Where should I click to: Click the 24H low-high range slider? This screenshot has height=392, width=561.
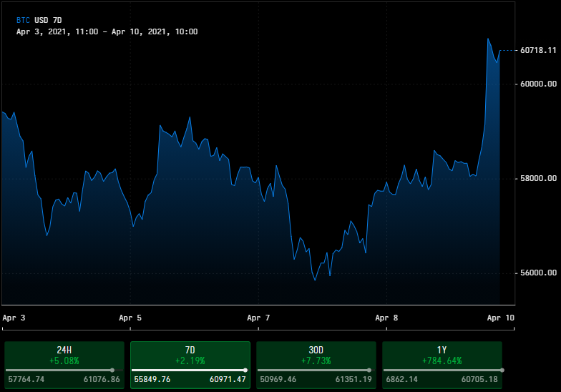click(x=64, y=370)
